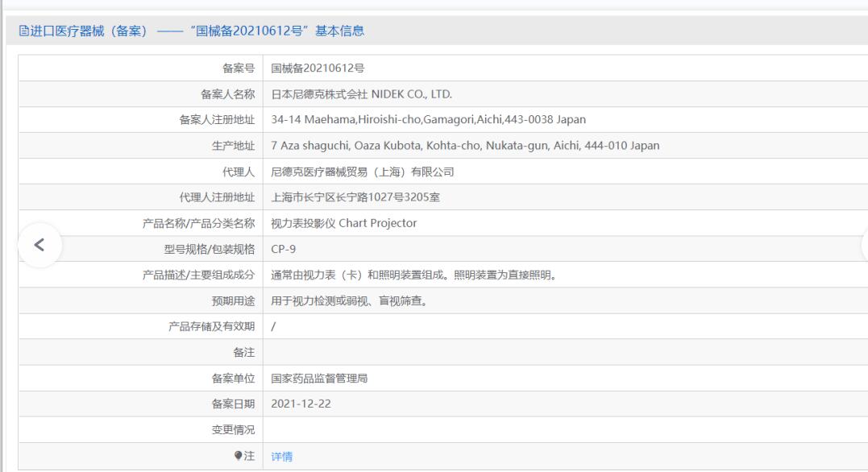868x472 pixels.
Task: Click the document icon in header
Action: (24, 31)
